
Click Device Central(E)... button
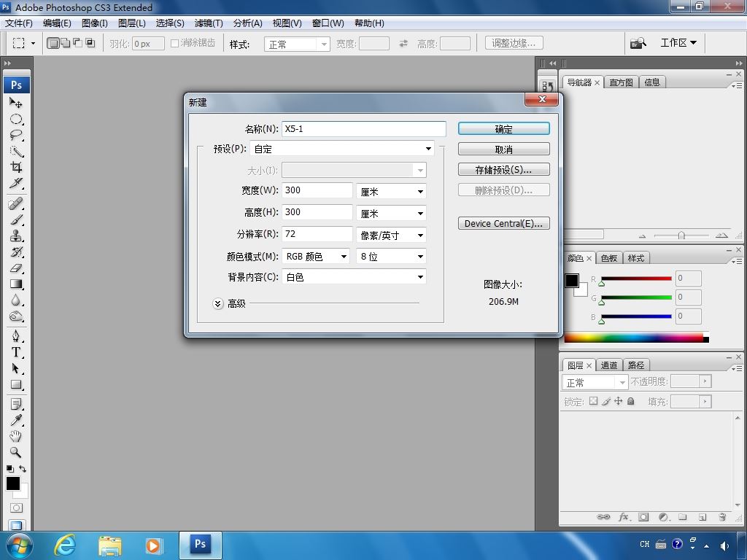point(503,223)
